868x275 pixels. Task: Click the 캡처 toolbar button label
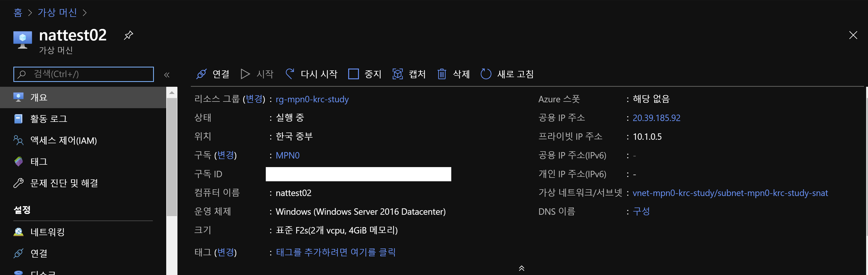(x=417, y=74)
